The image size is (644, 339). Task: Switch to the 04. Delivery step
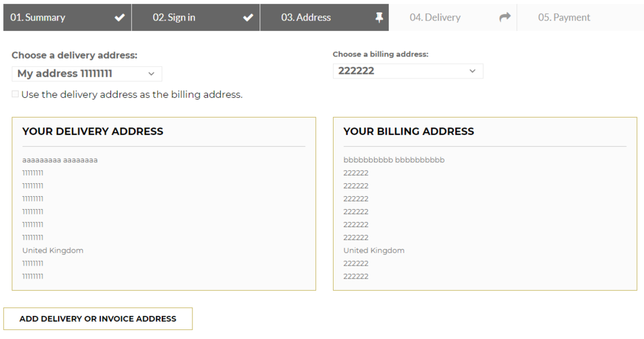point(435,17)
